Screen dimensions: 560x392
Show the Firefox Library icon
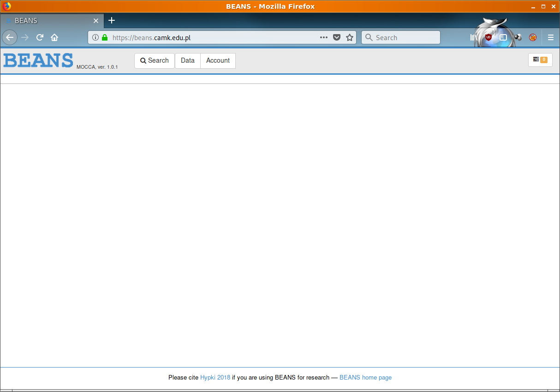pos(474,37)
